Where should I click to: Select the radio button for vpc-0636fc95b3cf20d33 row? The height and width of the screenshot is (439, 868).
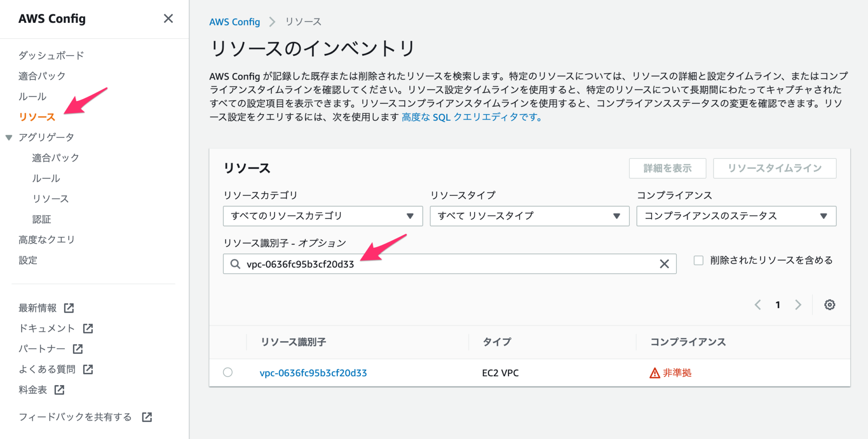tap(228, 373)
